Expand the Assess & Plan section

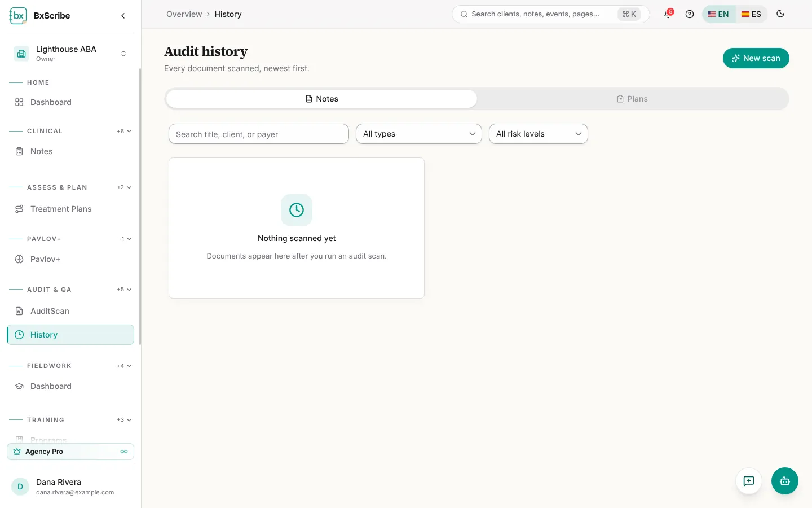point(125,187)
